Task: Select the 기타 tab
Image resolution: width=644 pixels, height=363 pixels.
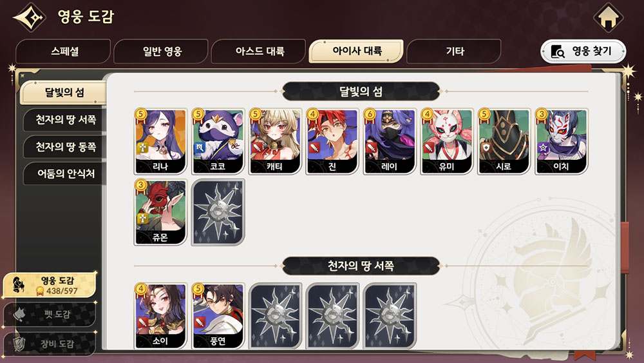Action: click(x=454, y=52)
